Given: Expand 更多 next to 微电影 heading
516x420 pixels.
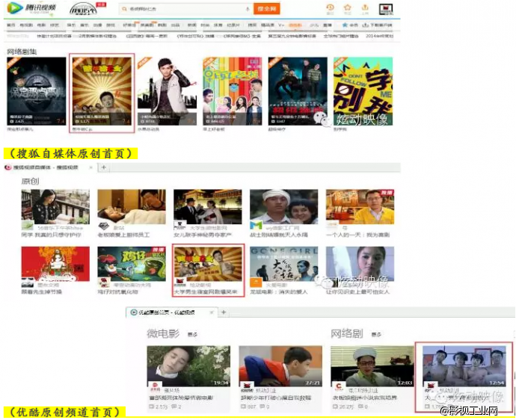Looking at the screenshot, I should pos(193,334).
